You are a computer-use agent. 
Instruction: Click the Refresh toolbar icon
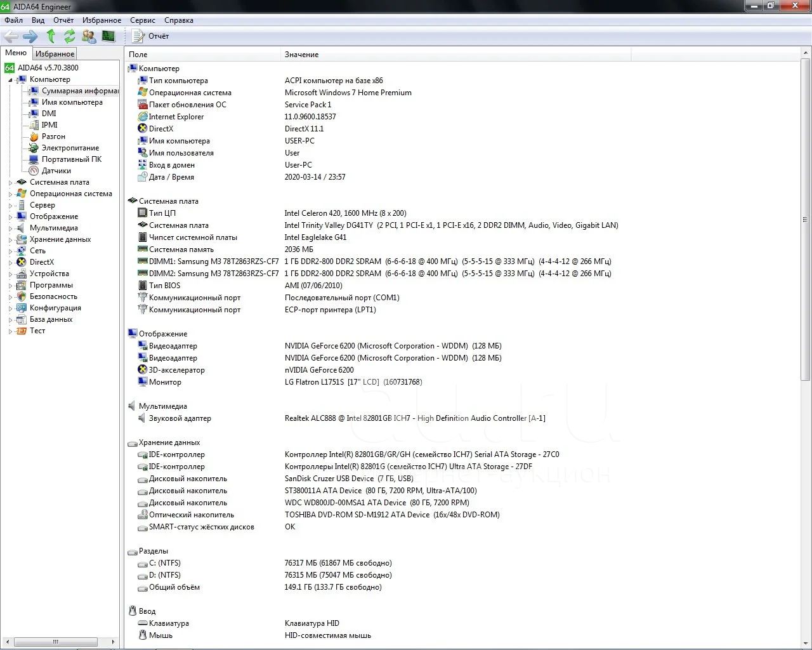pos(69,36)
